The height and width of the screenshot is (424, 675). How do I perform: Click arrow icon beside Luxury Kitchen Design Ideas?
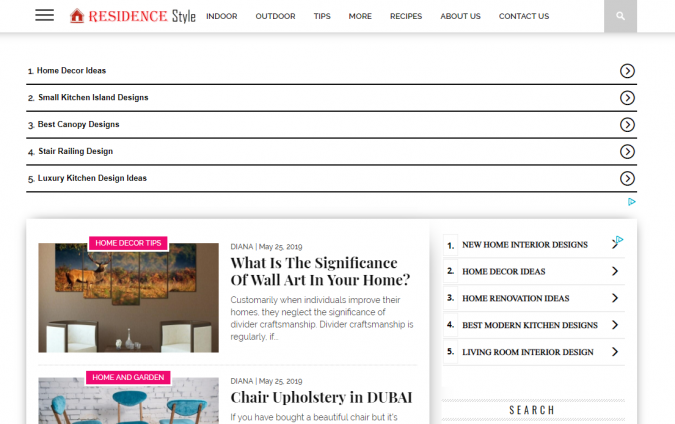(x=627, y=179)
